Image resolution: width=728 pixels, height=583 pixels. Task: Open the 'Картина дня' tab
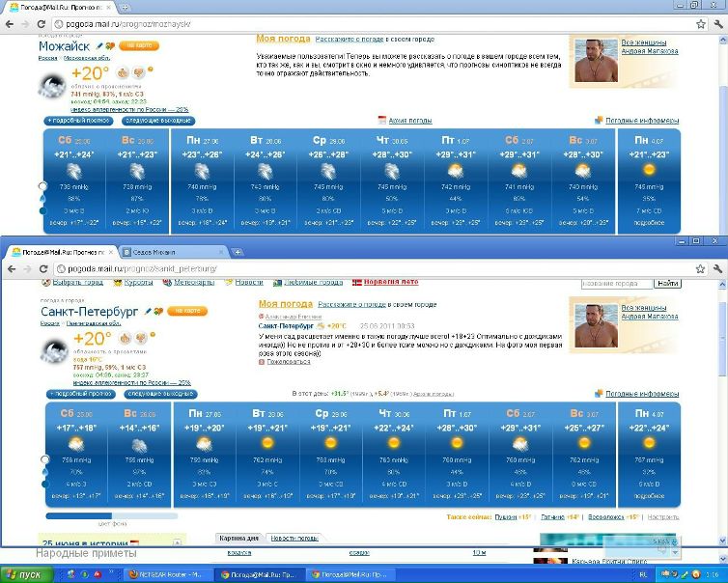click(238, 537)
